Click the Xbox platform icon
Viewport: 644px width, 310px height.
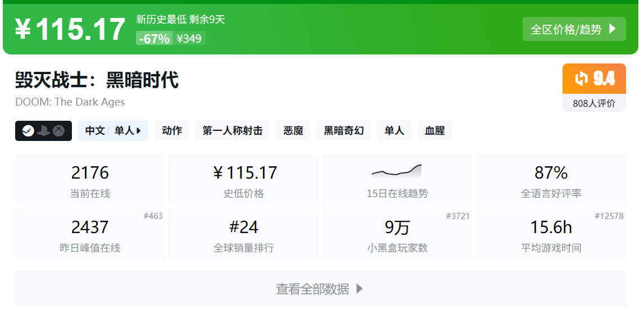coord(59,131)
